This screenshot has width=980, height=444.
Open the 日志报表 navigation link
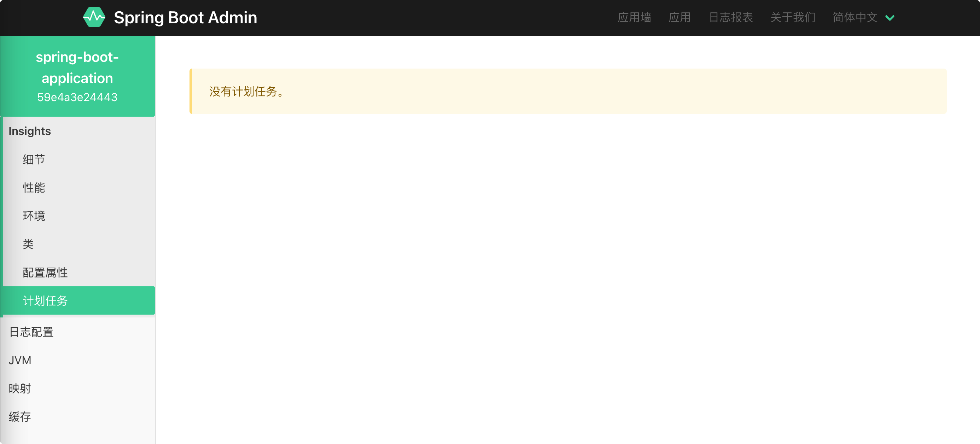pos(731,18)
